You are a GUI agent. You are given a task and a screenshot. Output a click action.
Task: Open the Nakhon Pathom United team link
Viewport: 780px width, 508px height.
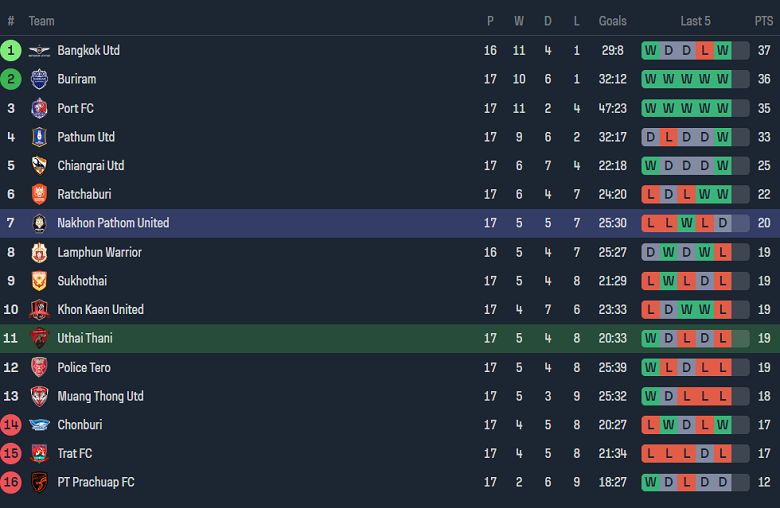[113, 223]
